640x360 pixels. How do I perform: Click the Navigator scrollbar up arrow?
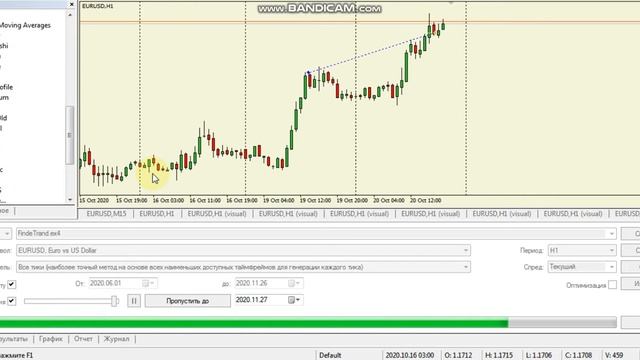pyautogui.click(x=70, y=15)
